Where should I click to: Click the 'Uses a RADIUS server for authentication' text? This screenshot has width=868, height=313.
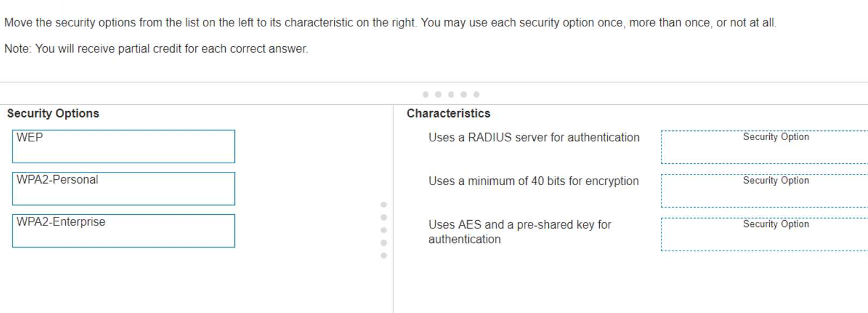tap(534, 137)
